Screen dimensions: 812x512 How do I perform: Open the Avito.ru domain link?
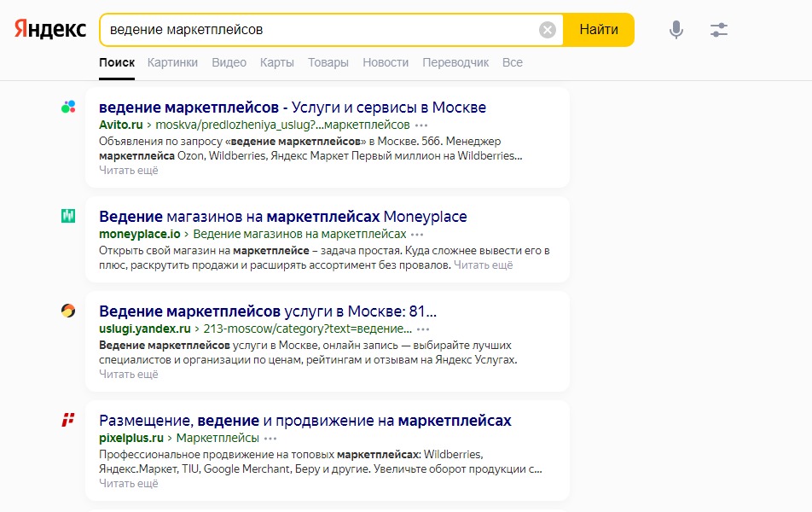coord(120,125)
